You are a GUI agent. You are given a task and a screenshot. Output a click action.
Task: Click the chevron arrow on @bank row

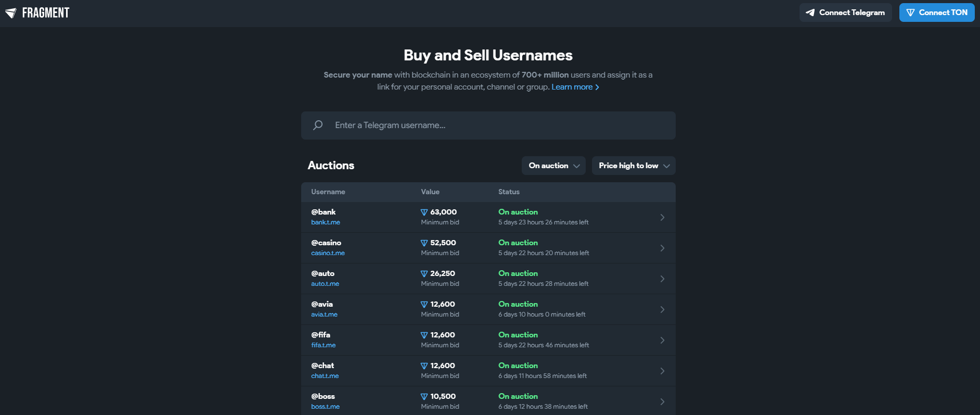[662, 217]
